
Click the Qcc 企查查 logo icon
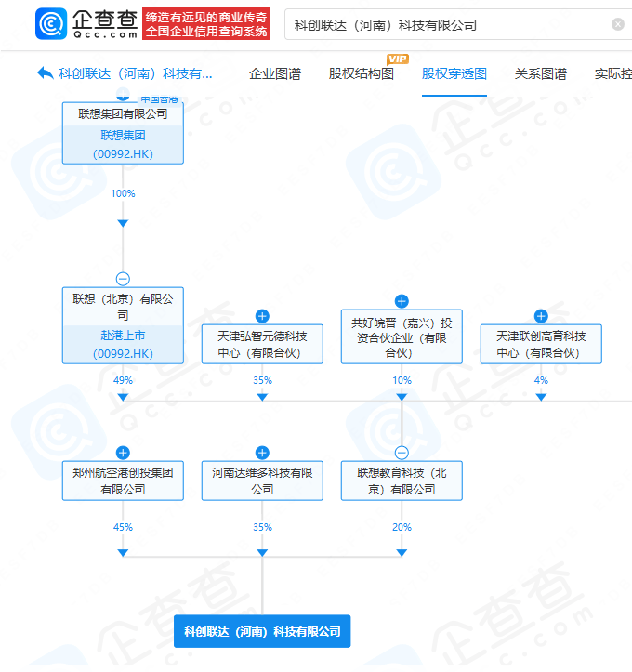(x=51, y=23)
